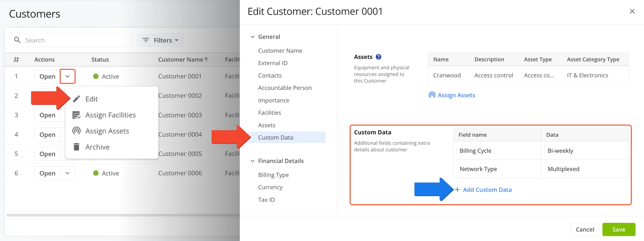Go to Importance section
Screen dimensions: 644x241
(274, 100)
